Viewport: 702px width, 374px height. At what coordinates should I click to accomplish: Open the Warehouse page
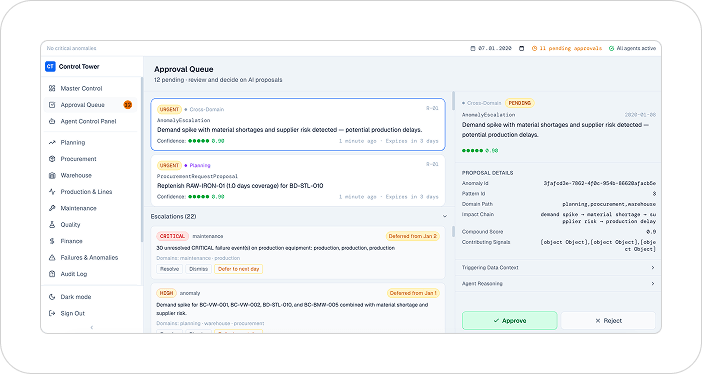click(91, 175)
